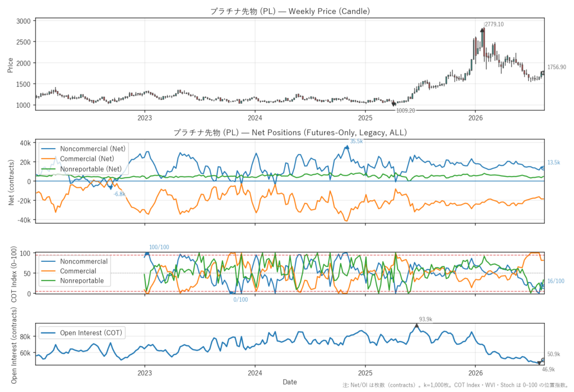The image size is (574, 392).
Task: Click the Weekly Price (Candle) chart title
Action: pyautogui.click(x=290, y=11)
